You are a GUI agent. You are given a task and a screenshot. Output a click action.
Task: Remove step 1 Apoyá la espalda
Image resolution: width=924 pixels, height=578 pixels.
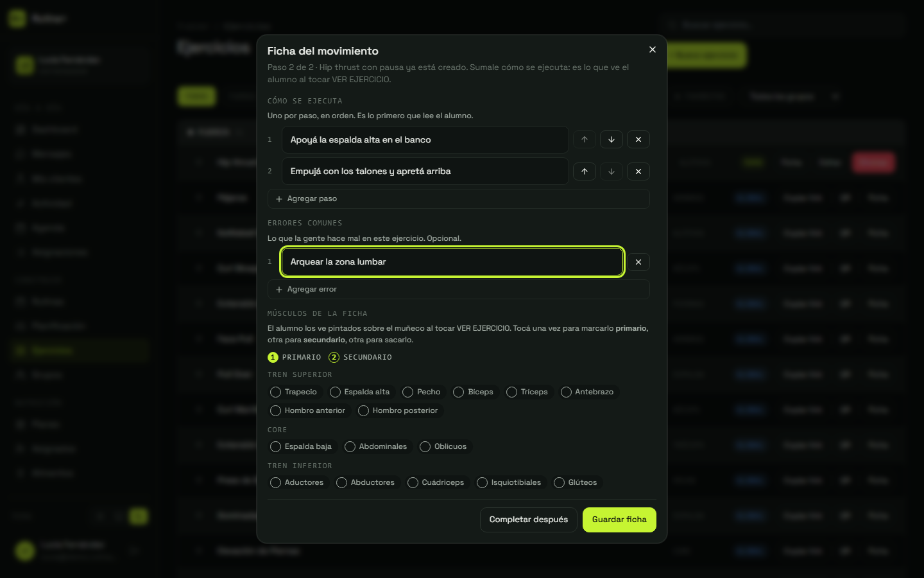tap(638, 139)
